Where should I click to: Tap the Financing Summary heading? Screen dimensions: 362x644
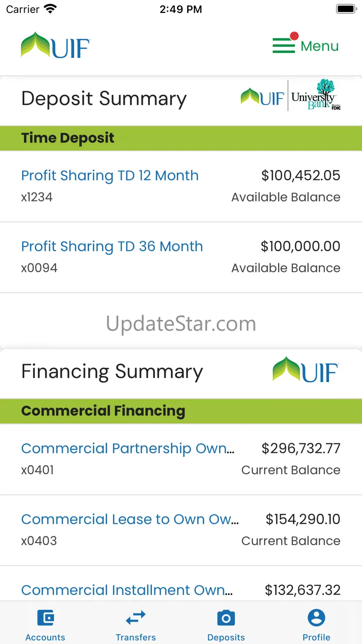coord(112,371)
